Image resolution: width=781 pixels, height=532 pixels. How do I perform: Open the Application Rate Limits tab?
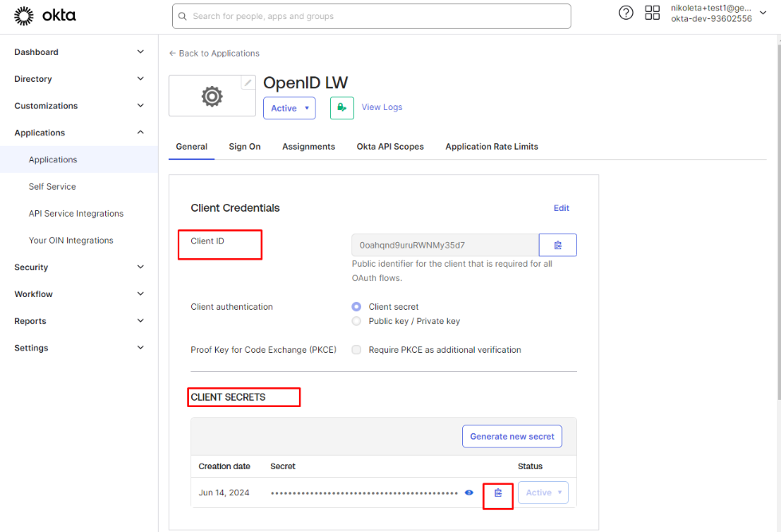tap(492, 147)
